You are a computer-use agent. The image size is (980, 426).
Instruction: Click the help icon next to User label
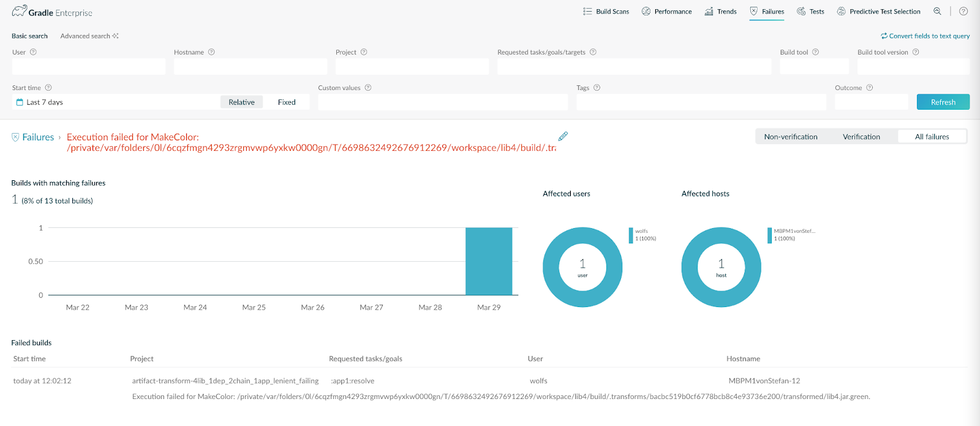coord(33,52)
